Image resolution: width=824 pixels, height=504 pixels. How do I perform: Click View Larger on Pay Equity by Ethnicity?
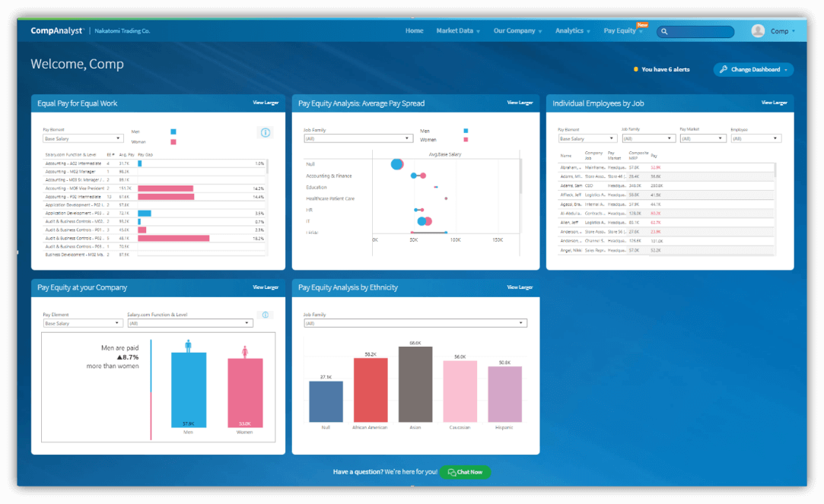tap(520, 287)
